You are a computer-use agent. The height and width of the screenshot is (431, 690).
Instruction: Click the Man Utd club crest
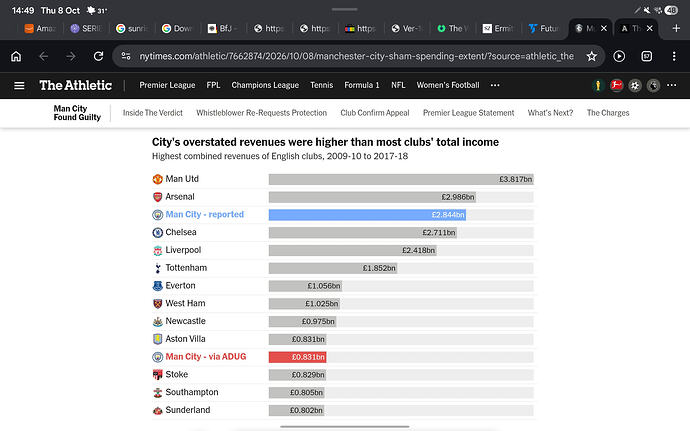point(158,179)
